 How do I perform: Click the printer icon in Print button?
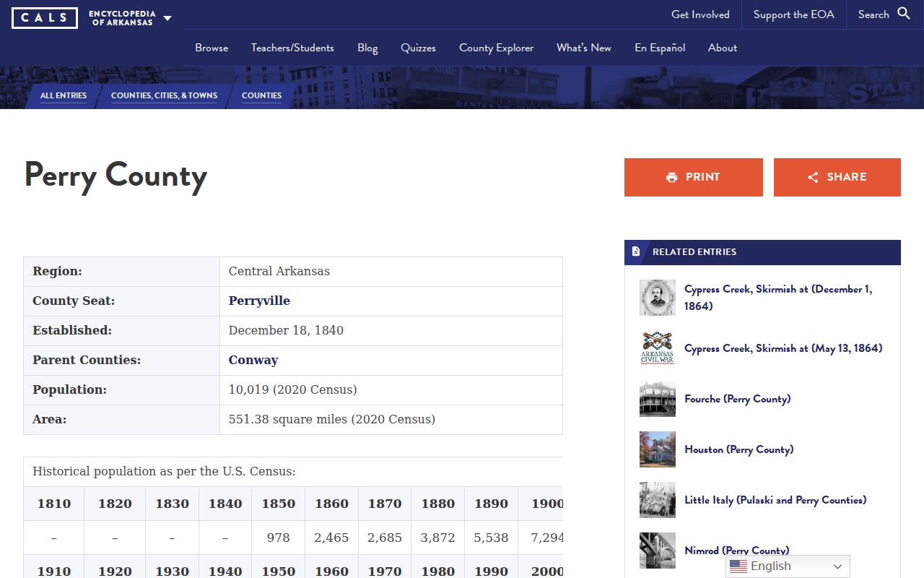[672, 177]
